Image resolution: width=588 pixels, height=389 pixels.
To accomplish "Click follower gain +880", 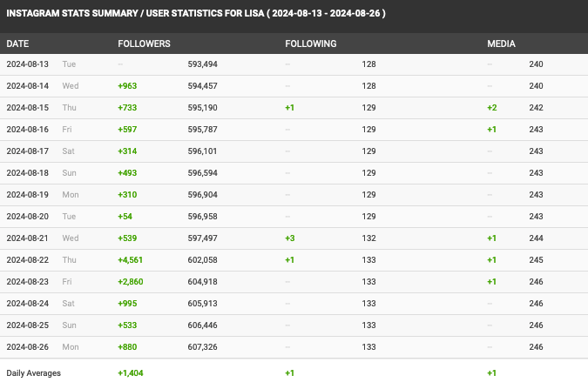I will (127, 346).
